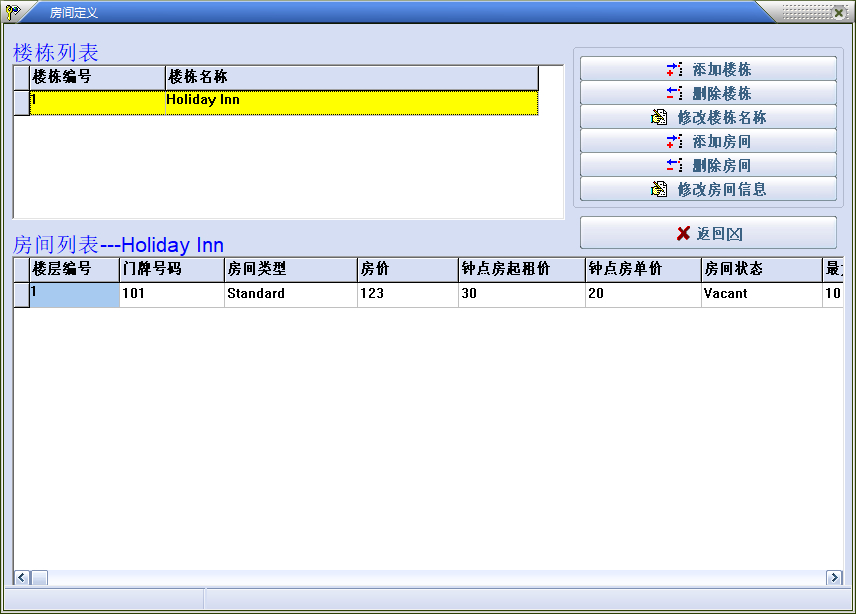Click the room number cell 101
The image size is (856, 614).
(x=171, y=295)
